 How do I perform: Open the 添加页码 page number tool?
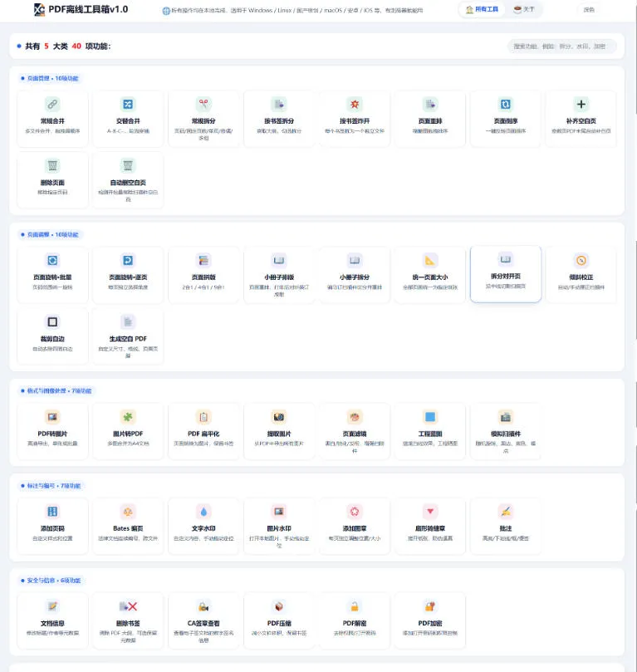click(52, 527)
